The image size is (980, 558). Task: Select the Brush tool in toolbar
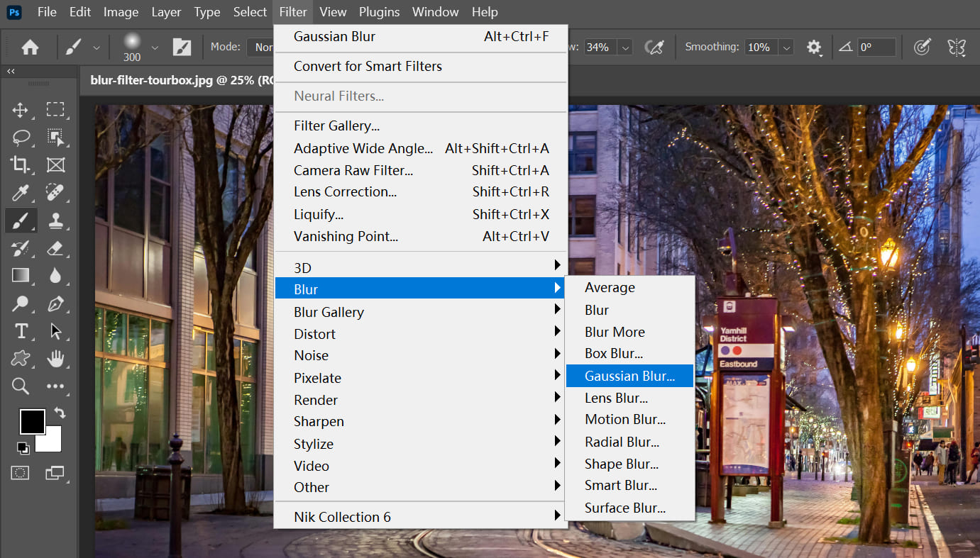pos(21,221)
